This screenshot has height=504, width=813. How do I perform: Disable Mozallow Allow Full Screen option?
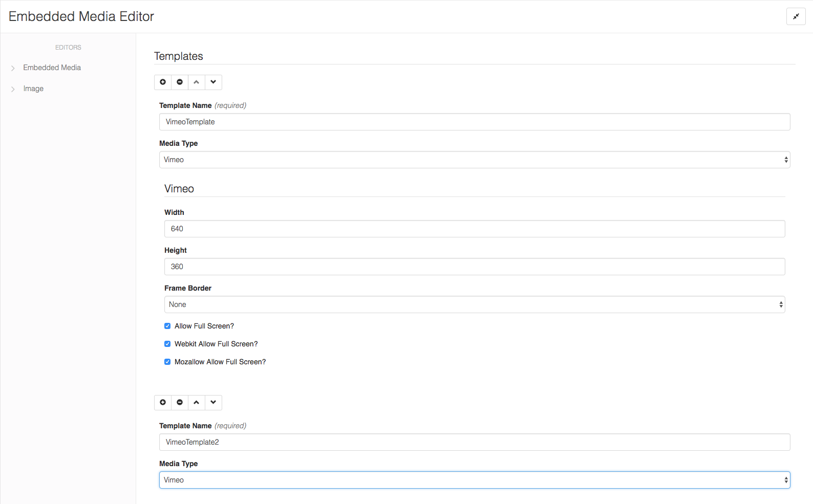coord(167,362)
